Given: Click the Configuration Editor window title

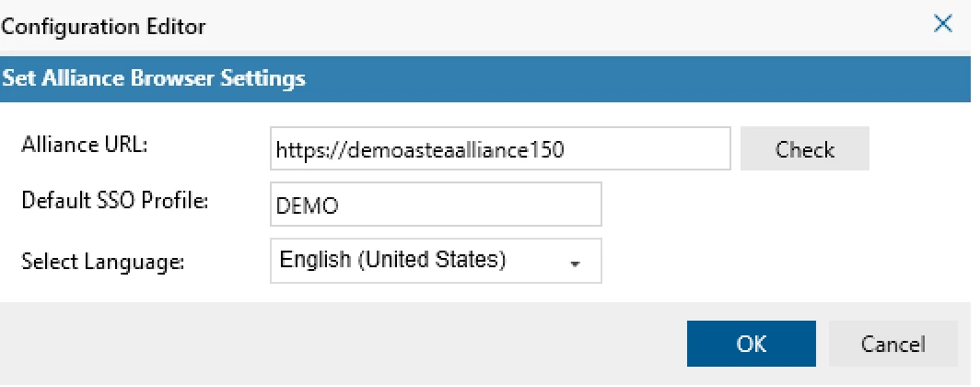Looking at the screenshot, I should [x=103, y=28].
